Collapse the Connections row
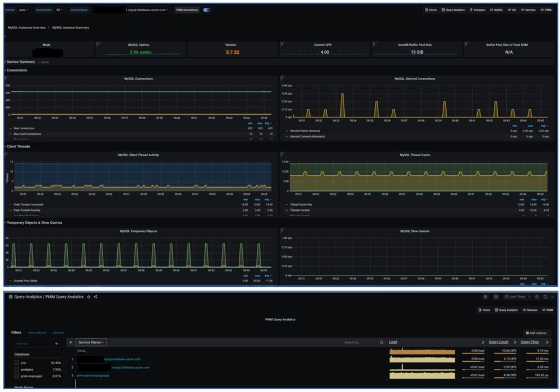 pos(16,70)
